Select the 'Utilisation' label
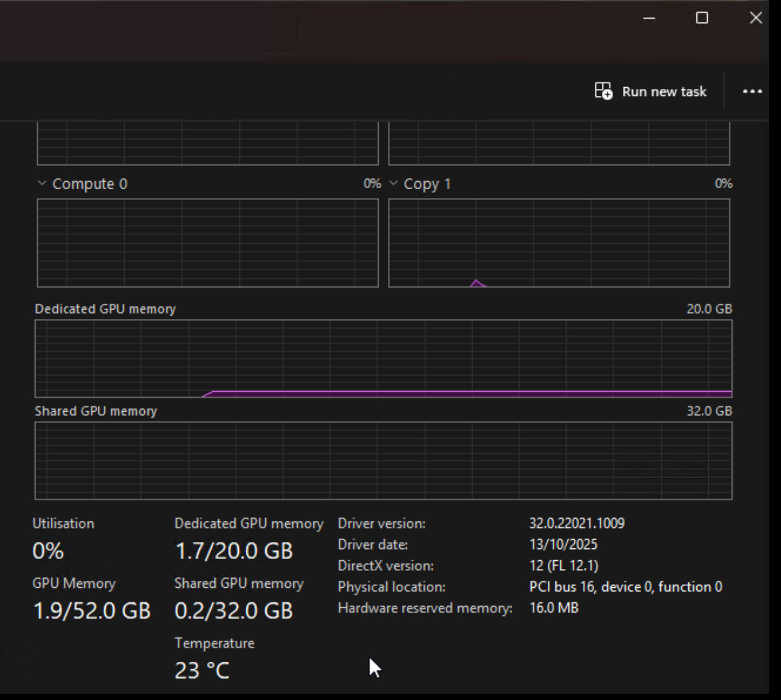Image resolution: width=781 pixels, height=700 pixels. pyautogui.click(x=63, y=523)
